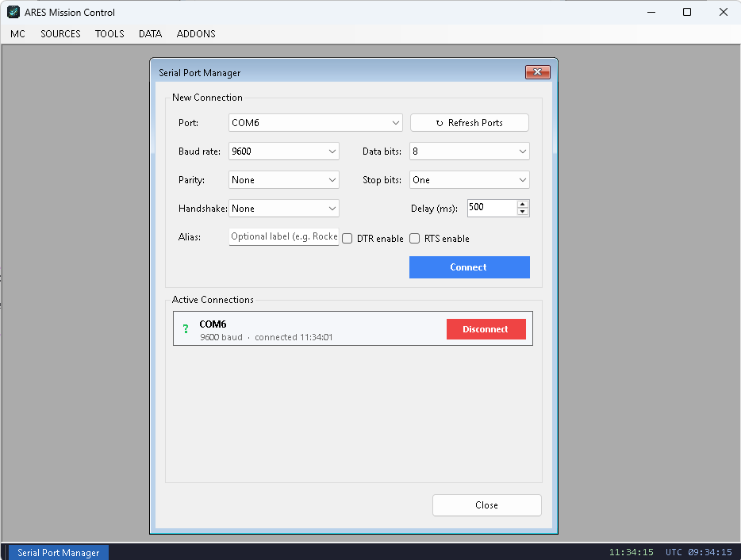741x560 pixels.
Task: Close the Serial Port Manager dialog with the red X
Action: pyautogui.click(x=538, y=72)
